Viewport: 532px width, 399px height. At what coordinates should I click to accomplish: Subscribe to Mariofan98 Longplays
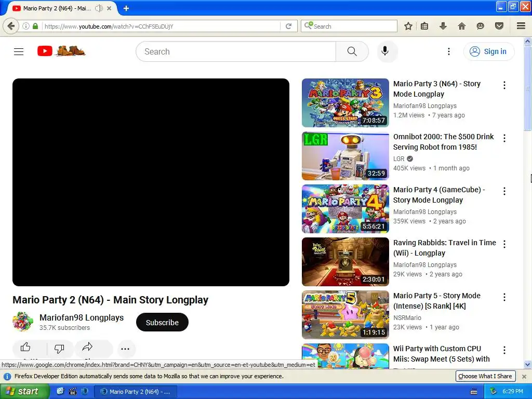click(x=162, y=322)
